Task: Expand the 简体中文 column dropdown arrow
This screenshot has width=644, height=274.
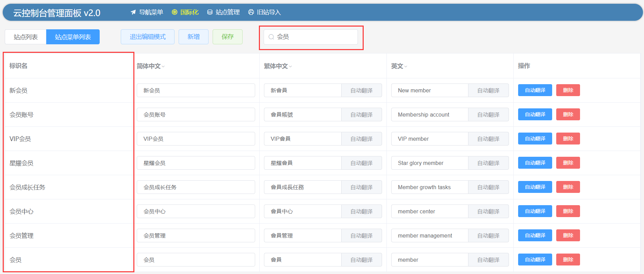Action: [163, 66]
